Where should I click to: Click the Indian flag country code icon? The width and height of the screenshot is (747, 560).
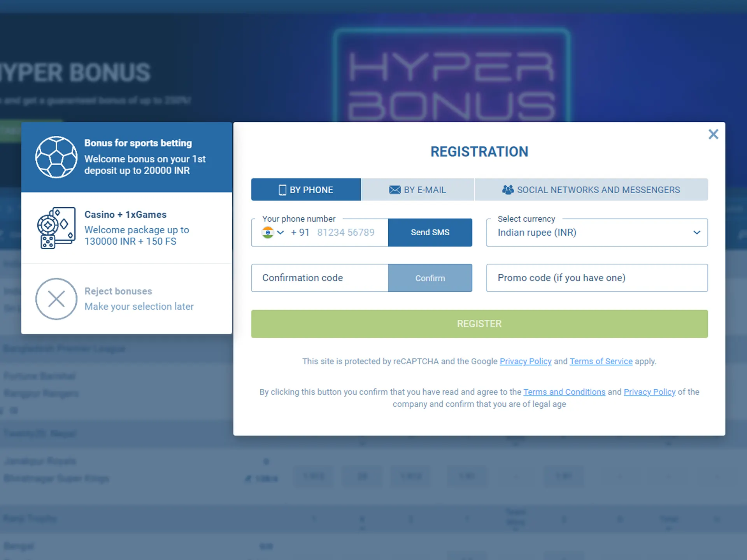(268, 232)
